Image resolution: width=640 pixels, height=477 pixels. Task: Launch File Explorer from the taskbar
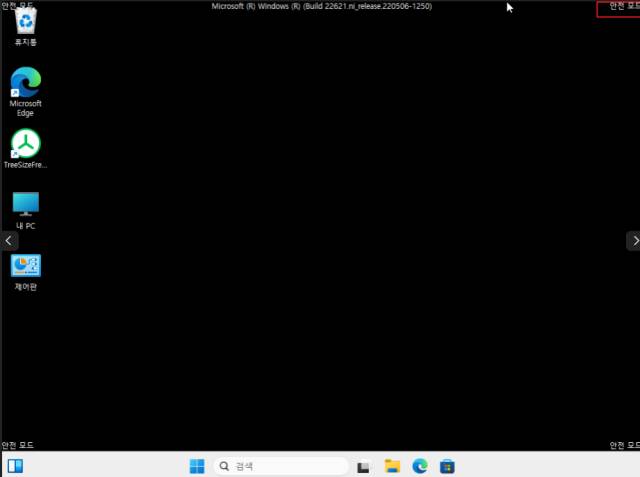click(393, 466)
